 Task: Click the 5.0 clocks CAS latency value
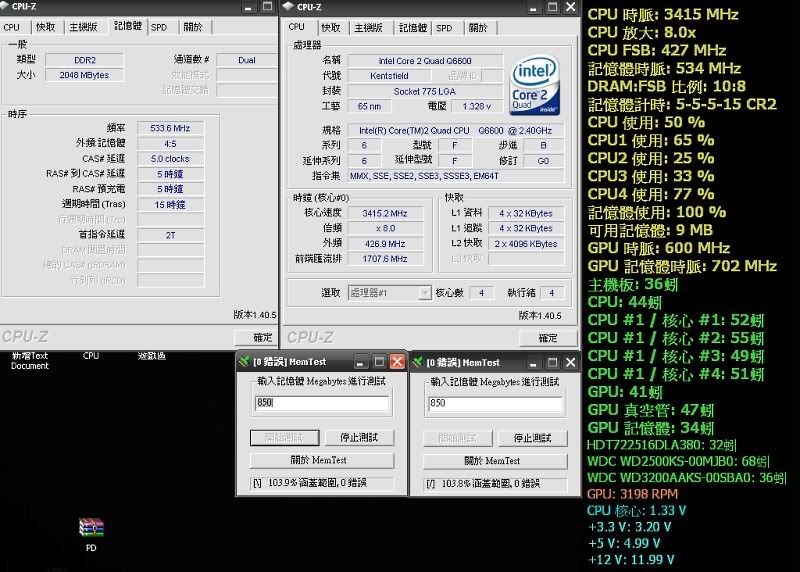point(170,159)
